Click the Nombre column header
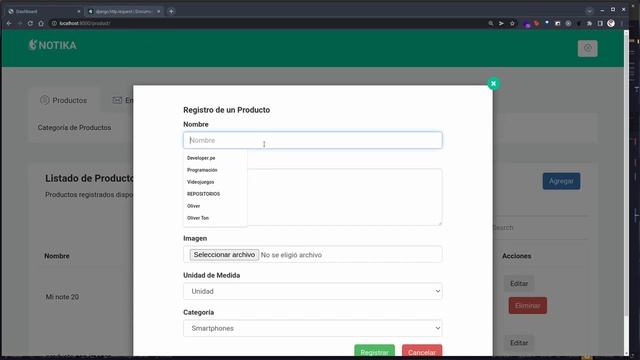Image resolution: width=640 pixels, height=360 pixels. pyautogui.click(x=57, y=256)
